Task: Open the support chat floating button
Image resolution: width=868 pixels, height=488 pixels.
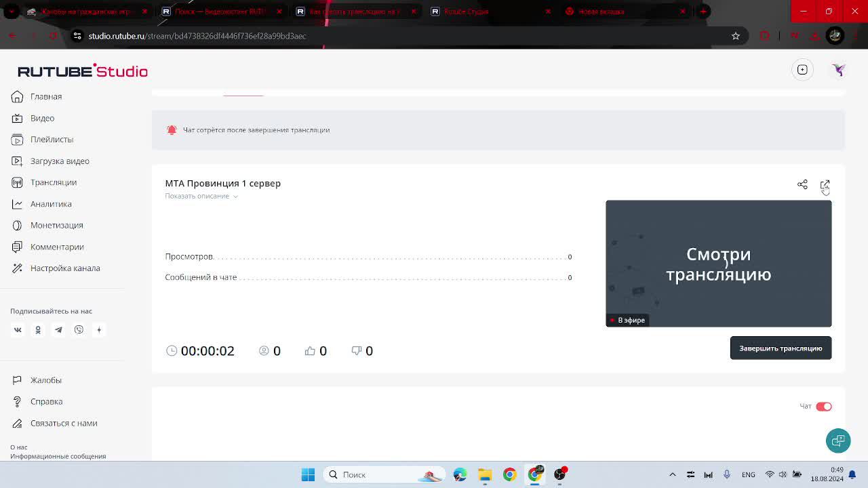Action: click(838, 441)
